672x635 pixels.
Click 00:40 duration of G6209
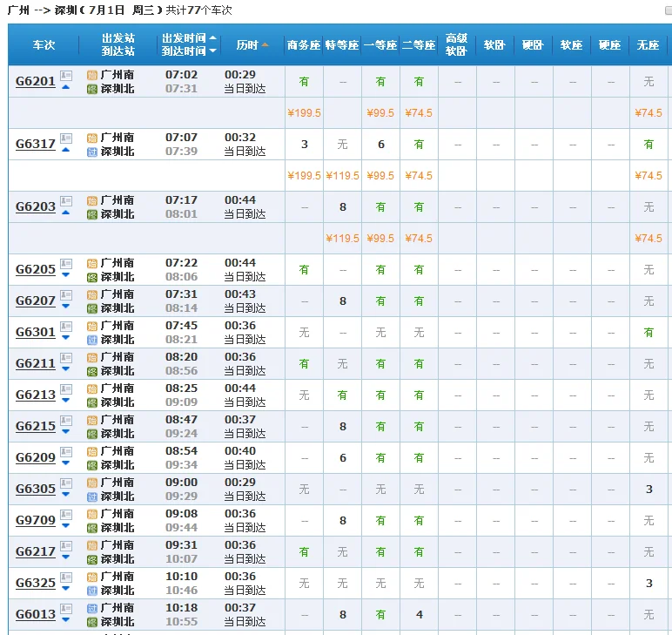coord(240,450)
